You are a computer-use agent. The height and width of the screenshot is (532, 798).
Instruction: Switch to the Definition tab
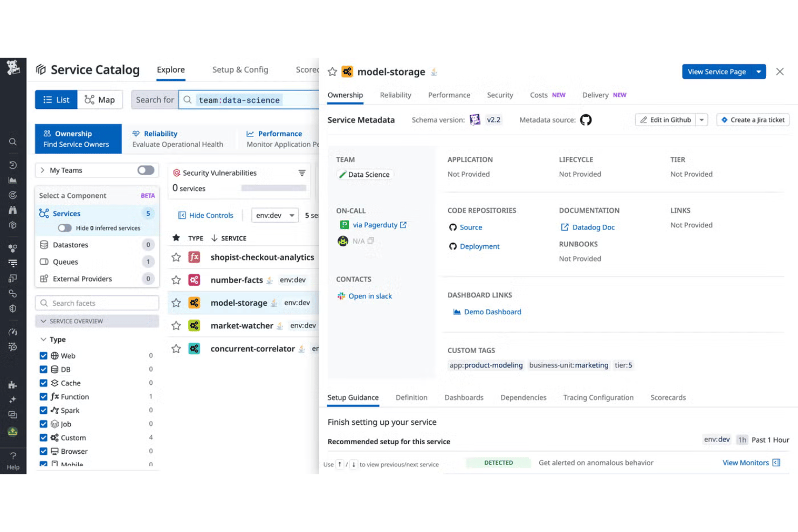[411, 398]
